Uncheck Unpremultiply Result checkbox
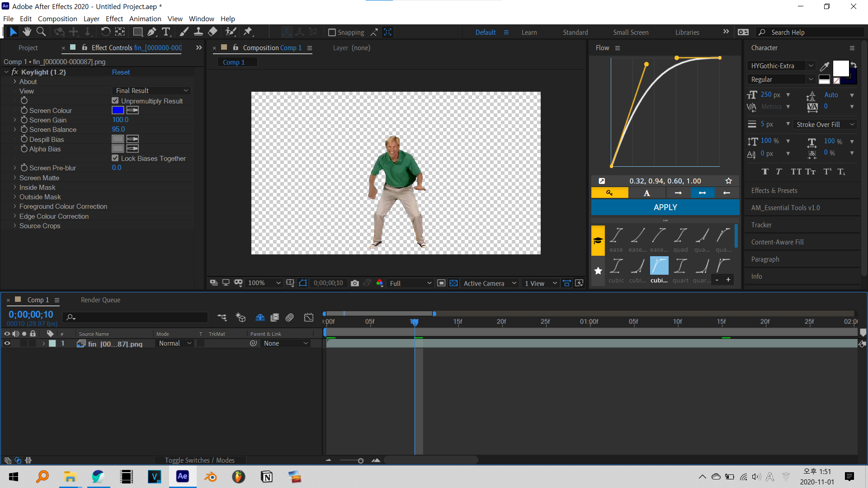 pyautogui.click(x=115, y=101)
